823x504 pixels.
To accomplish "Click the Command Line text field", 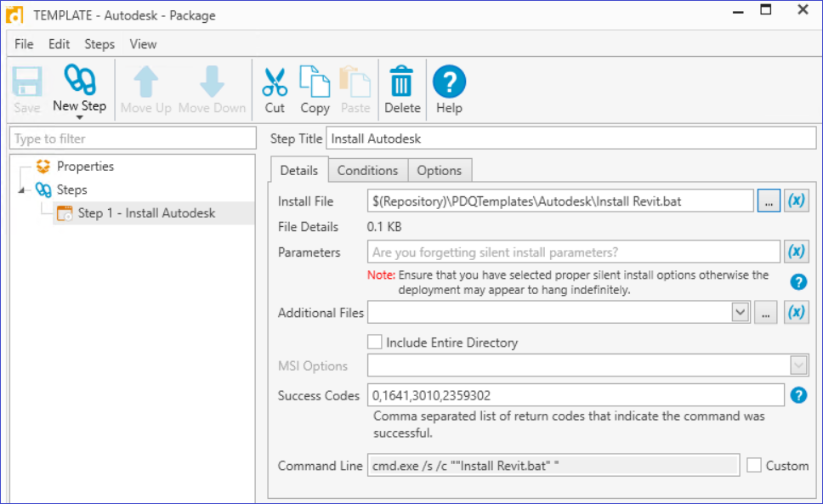I will coord(553,465).
